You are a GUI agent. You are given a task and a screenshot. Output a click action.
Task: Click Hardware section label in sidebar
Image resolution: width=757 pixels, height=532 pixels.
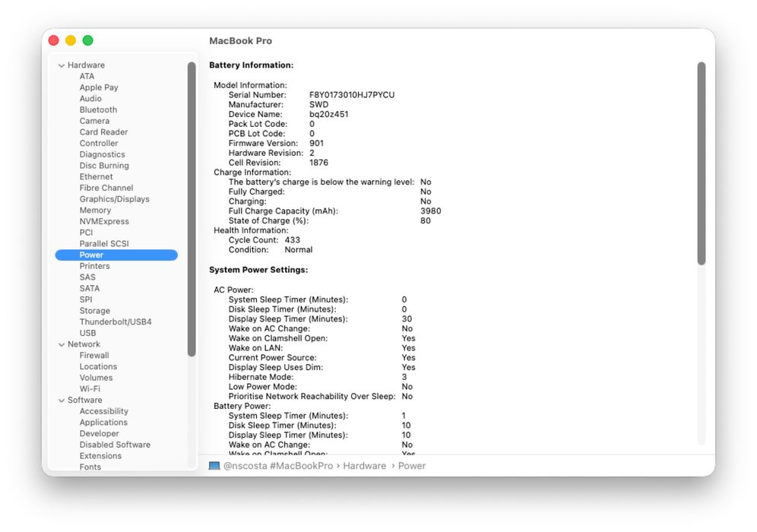(x=86, y=65)
